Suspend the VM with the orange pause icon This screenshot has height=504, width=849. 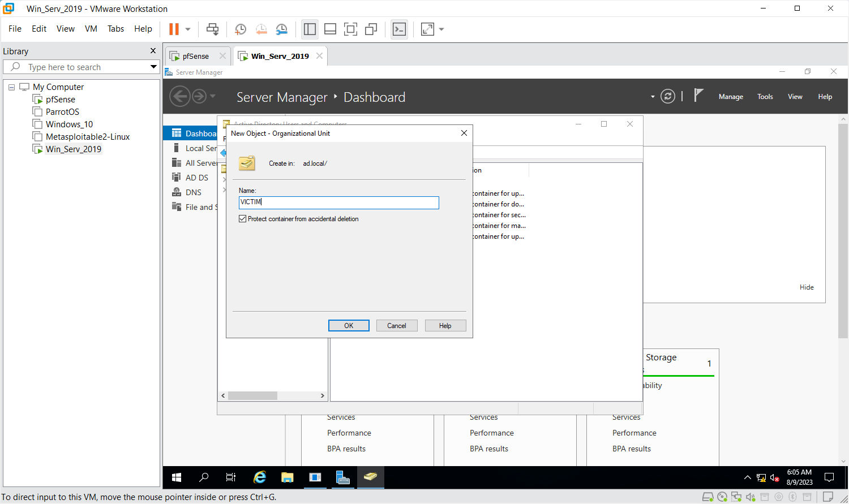click(x=174, y=29)
